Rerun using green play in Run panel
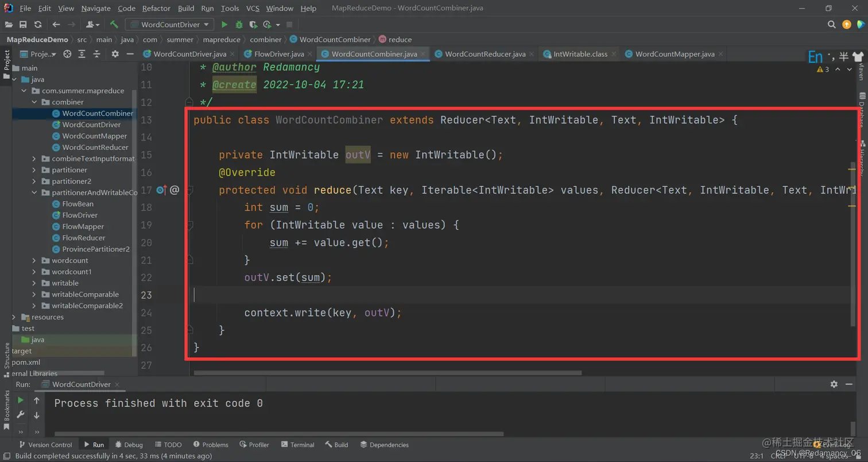This screenshot has height=462, width=868. (x=21, y=400)
